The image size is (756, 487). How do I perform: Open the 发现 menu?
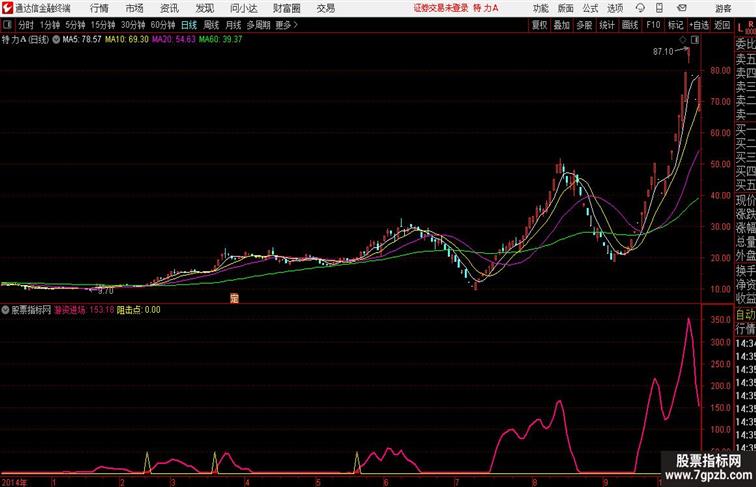click(204, 8)
